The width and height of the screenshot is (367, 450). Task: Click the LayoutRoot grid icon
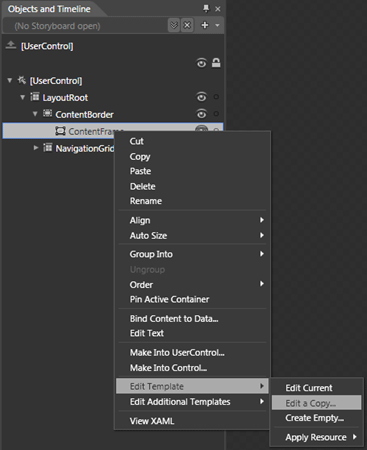pyautogui.click(x=35, y=97)
